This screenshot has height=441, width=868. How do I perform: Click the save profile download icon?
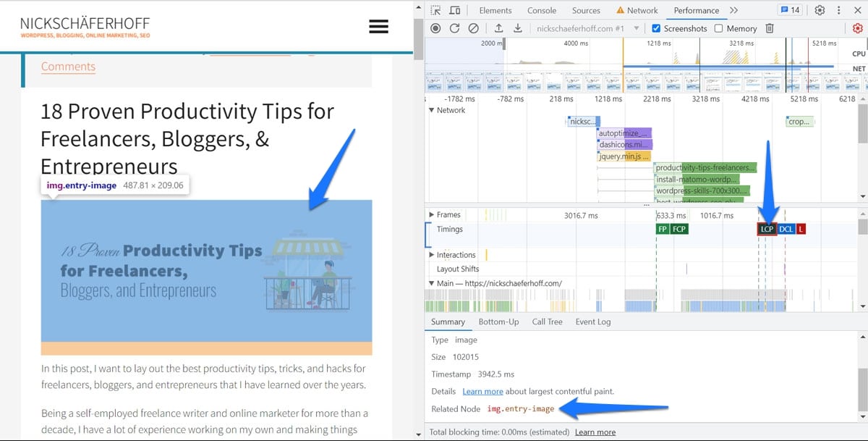pos(518,28)
